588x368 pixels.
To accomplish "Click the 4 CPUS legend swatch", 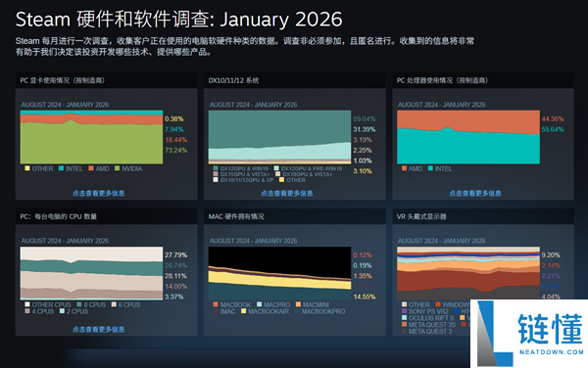I will [x=27, y=311].
